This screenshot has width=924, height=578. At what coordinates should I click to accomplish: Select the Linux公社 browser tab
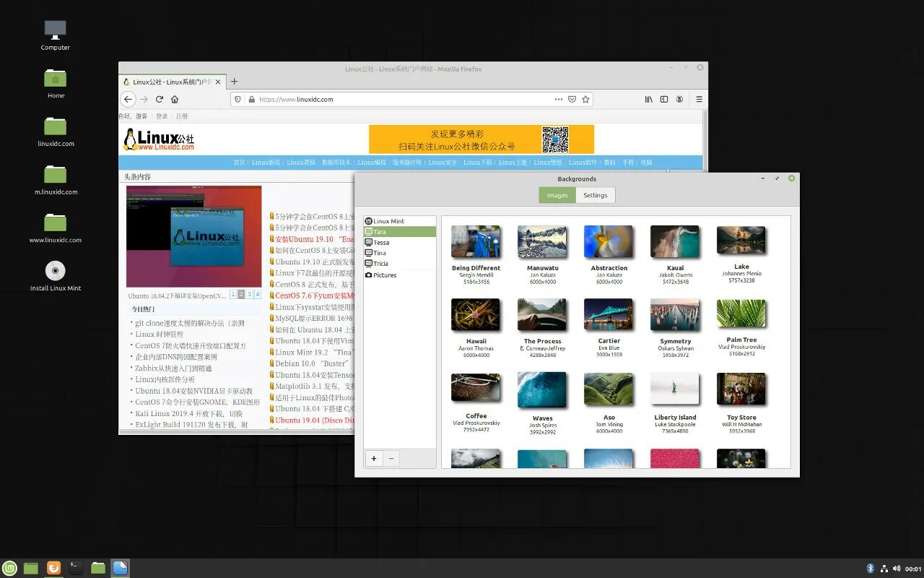click(173, 82)
